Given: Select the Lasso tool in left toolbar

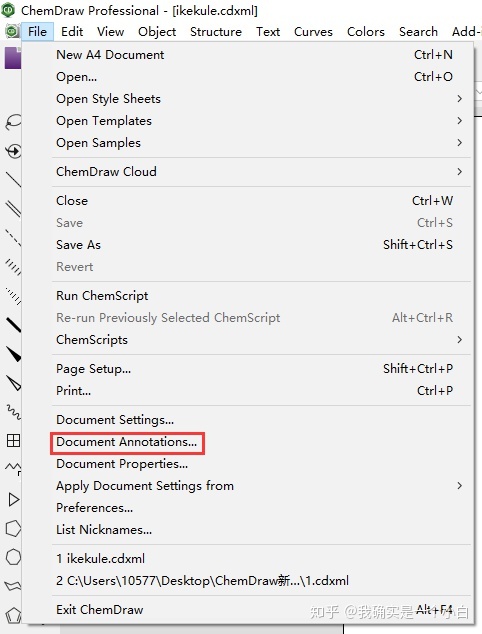Looking at the screenshot, I should pyautogui.click(x=12, y=121).
